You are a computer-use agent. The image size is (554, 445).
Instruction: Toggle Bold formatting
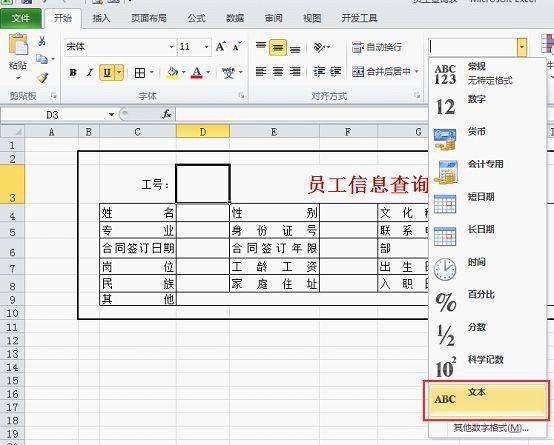[73, 73]
